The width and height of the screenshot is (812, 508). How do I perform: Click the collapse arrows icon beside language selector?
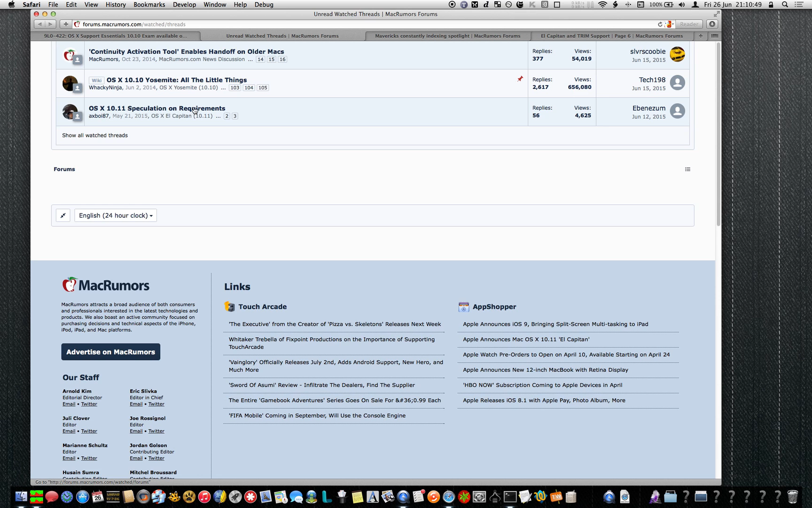tap(63, 215)
